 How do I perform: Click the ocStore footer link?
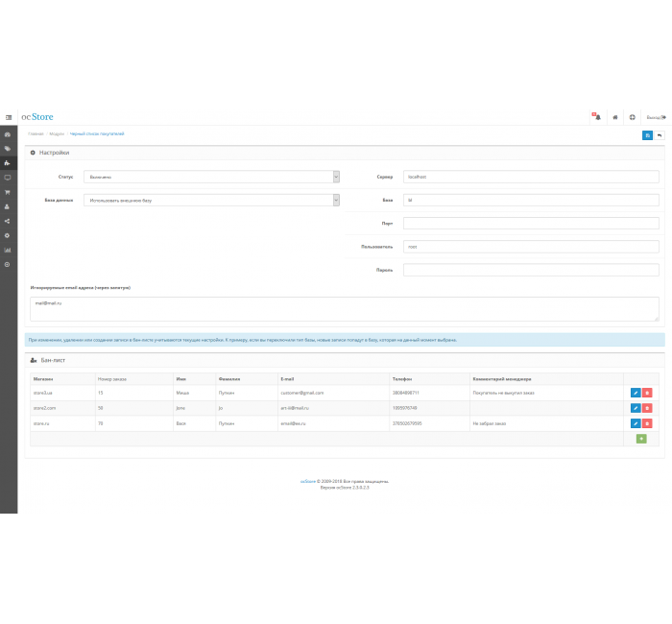[x=308, y=481]
